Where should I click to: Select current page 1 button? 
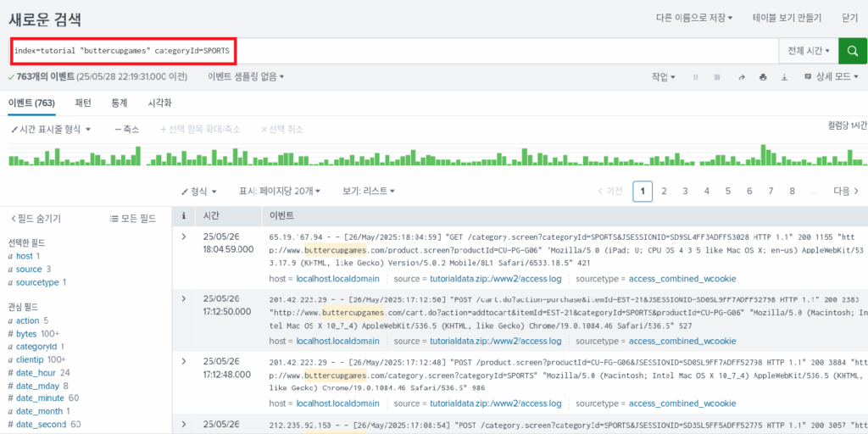click(x=643, y=191)
